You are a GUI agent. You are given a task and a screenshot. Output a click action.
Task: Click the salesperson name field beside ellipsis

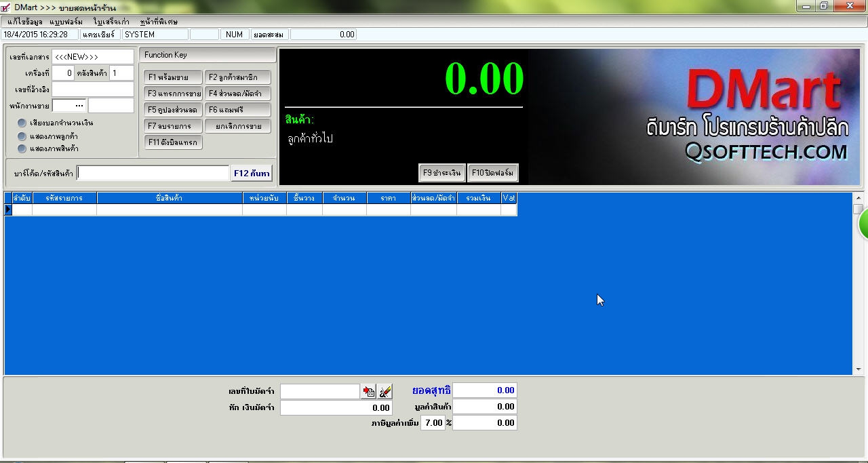coord(111,105)
